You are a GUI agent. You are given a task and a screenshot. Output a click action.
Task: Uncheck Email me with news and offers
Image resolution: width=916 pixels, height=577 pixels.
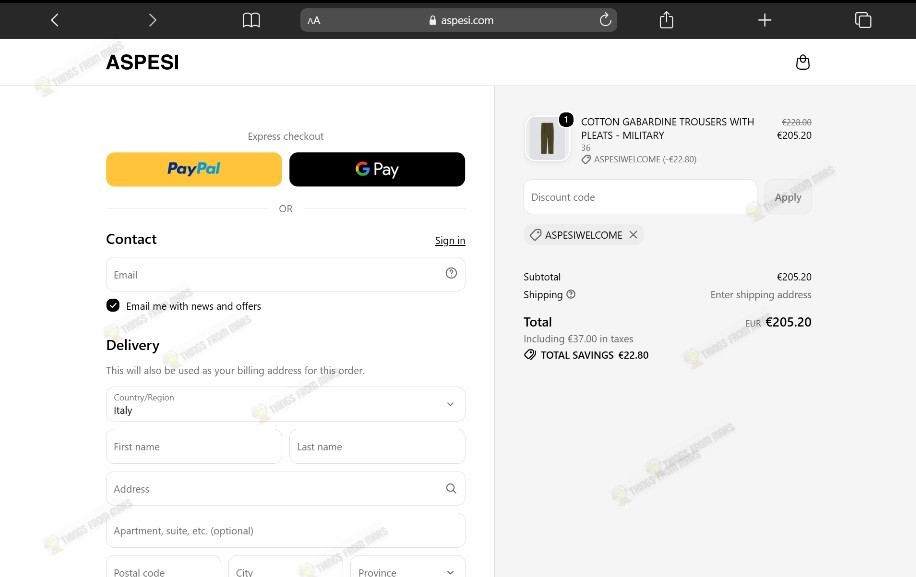113,305
